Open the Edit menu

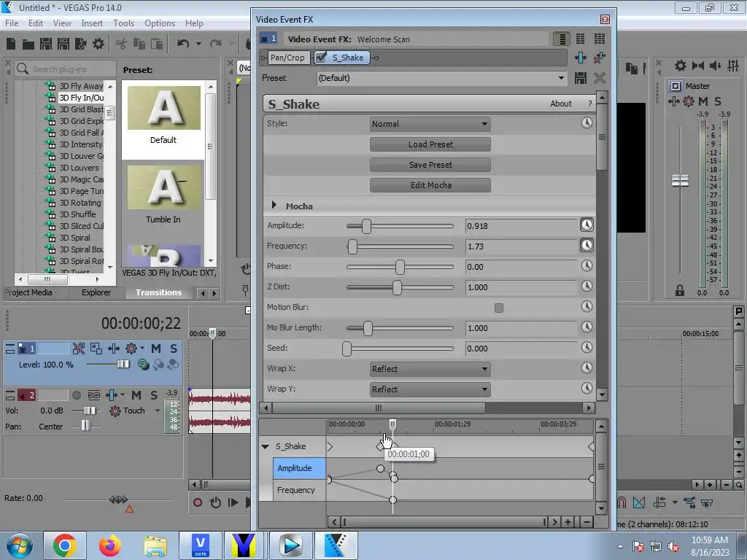(36, 23)
